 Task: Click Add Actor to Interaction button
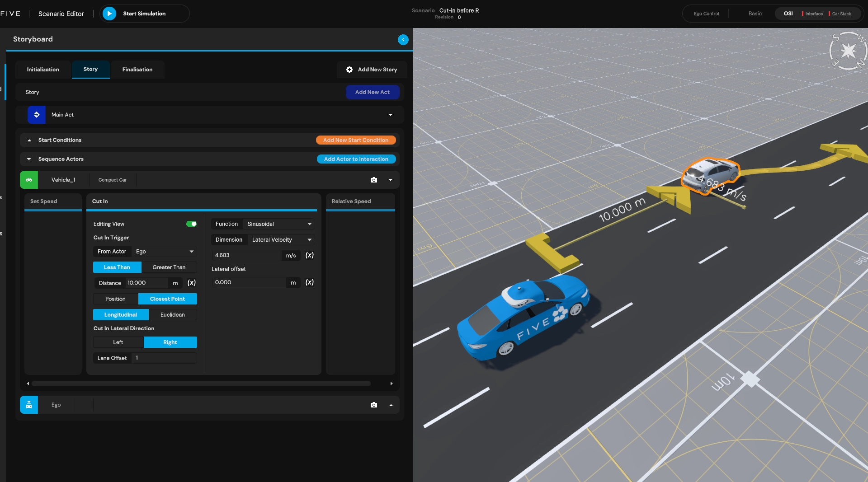[x=356, y=159]
